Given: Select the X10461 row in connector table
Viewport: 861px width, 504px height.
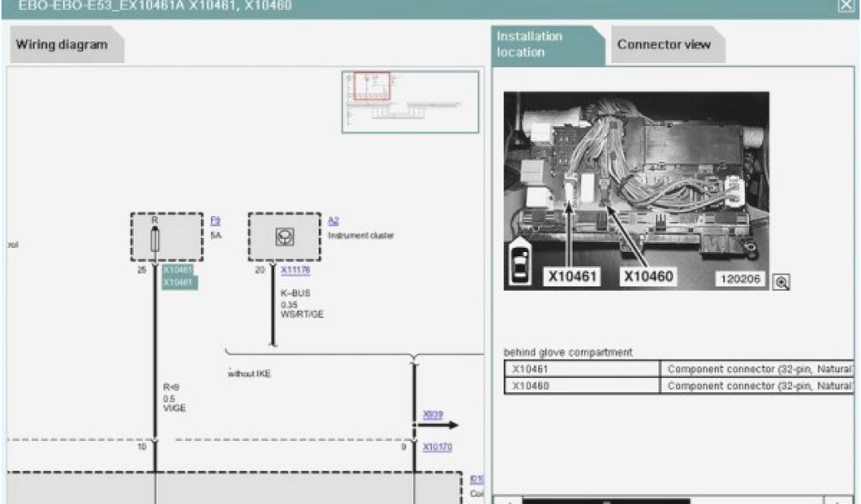Looking at the screenshot, I should pos(582,369).
